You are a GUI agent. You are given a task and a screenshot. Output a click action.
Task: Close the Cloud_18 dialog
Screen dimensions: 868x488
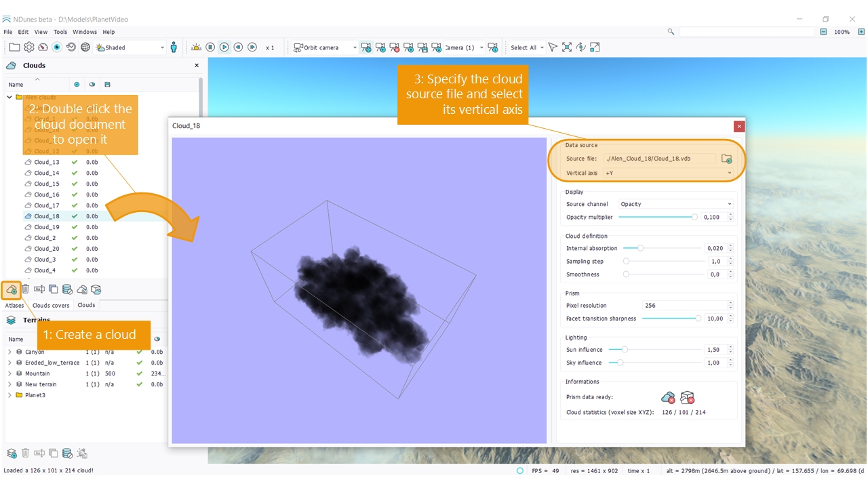[739, 126]
